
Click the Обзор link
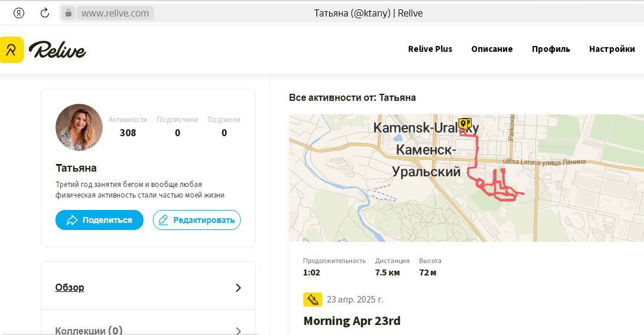pos(70,287)
